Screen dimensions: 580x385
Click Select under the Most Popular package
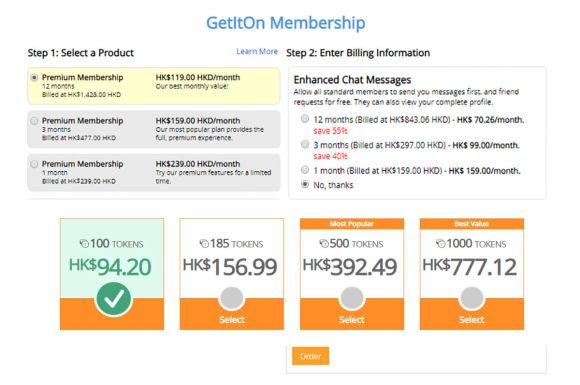click(352, 320)
